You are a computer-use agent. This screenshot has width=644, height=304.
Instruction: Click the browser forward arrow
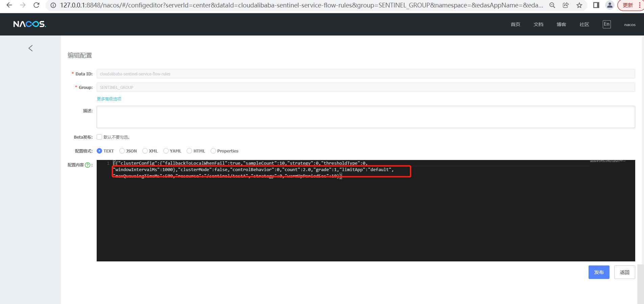(23, 5)
